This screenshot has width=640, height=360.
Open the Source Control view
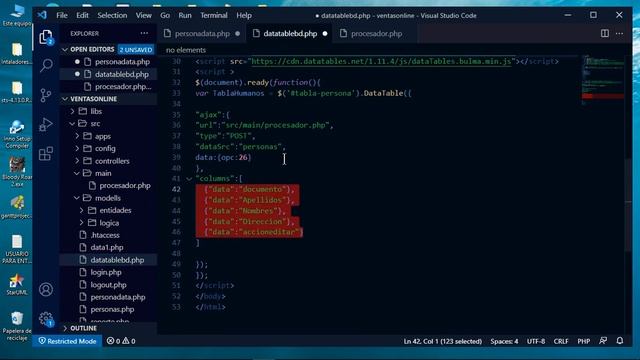[x=46, y=95]
